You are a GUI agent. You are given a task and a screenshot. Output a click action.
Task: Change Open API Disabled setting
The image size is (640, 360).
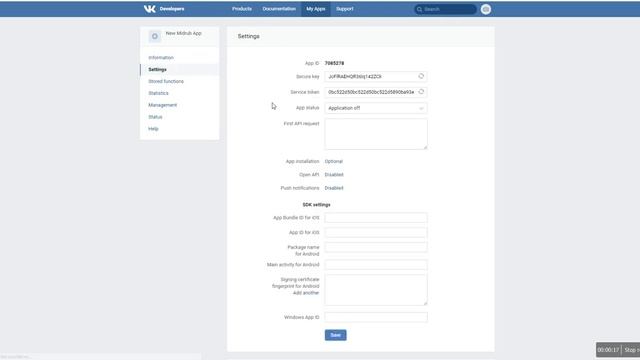click(334, 175)
